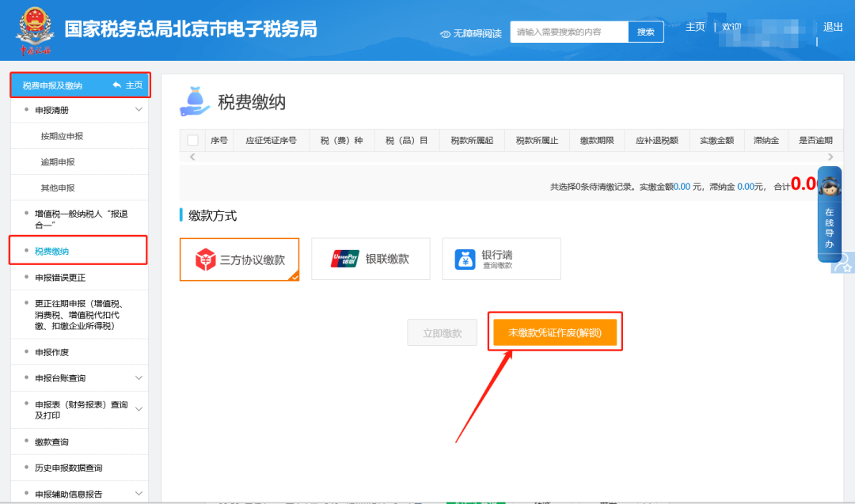Viewport: 855px width, 504px height.
Task: Click the national tax emblem logo
Action: click(x=35, y=30)
